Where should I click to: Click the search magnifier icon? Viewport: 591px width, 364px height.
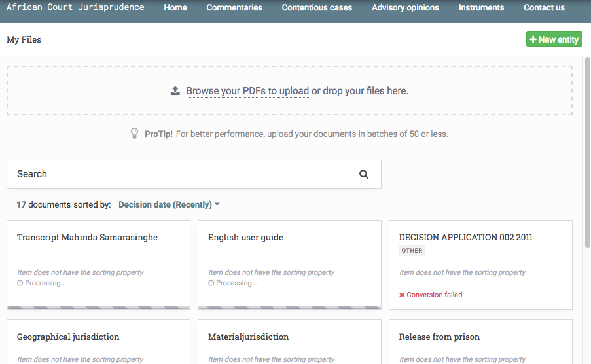point(363,174)
